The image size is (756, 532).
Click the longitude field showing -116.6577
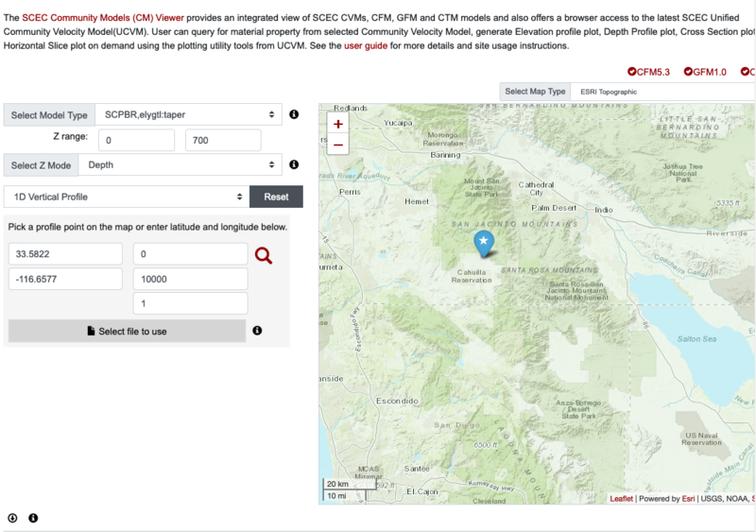click(65, 280)
